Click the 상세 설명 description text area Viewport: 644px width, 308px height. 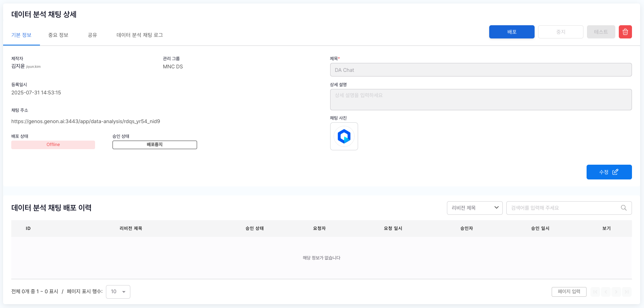point(481,100)
